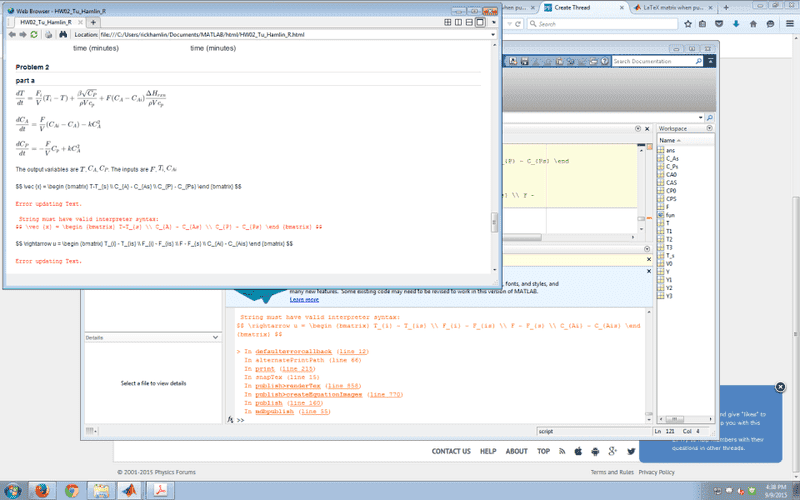Viewport: 800px width, 500px height.
Task: Click Firefox bookmark star icon
Action: [x=687, y=24]
